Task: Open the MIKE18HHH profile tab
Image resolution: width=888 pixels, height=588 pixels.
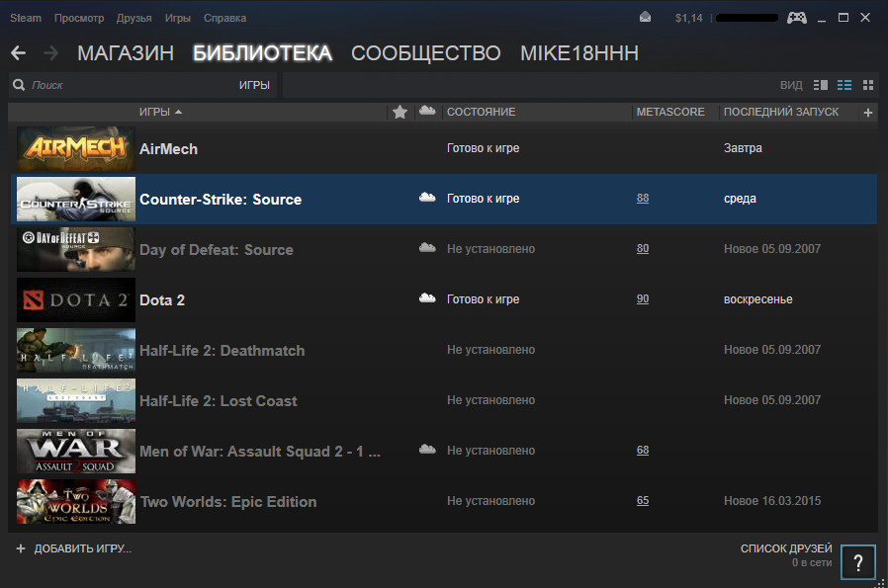Action: coord(579,53)
